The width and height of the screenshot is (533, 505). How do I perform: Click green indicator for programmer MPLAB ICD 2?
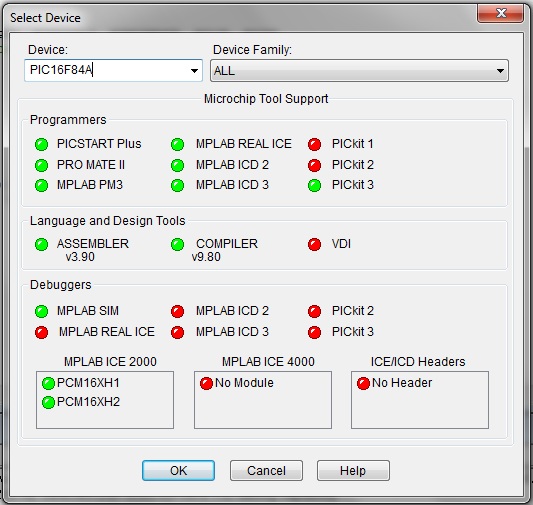tap(177, 166)
